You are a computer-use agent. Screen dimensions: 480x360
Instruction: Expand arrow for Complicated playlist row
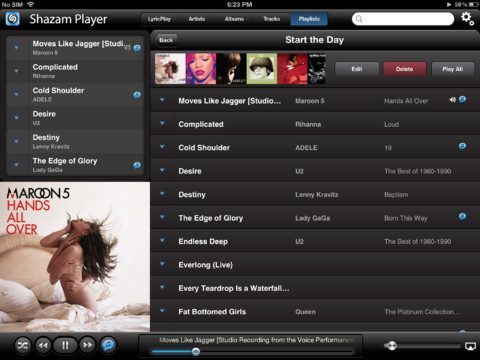click(162, 123)
